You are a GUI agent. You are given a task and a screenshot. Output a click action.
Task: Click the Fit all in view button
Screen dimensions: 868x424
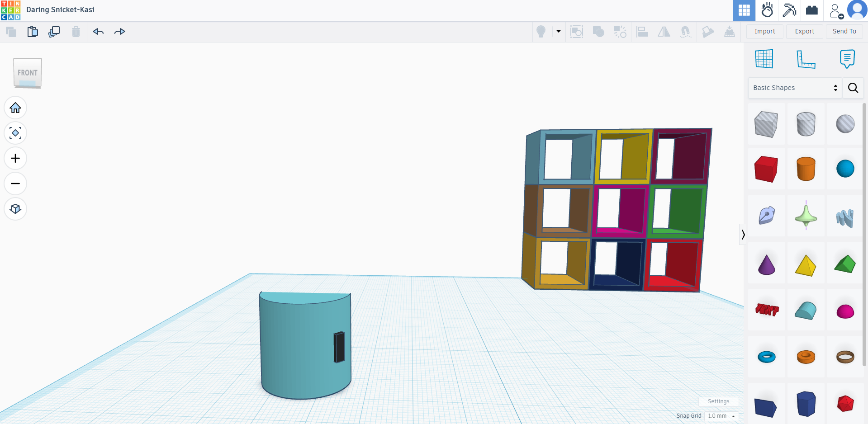15,133
